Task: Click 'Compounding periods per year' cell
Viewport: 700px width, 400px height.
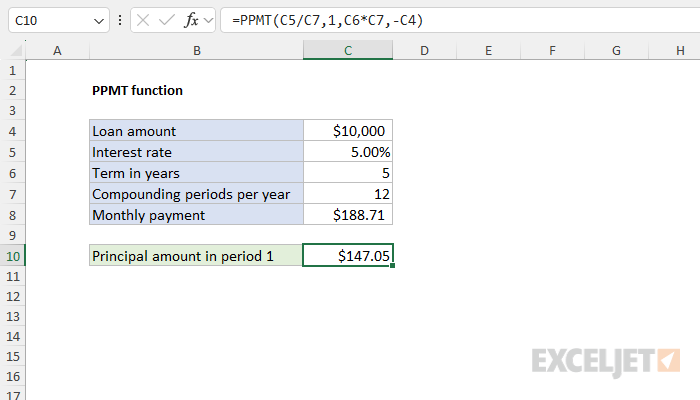Action: point(196,194)
